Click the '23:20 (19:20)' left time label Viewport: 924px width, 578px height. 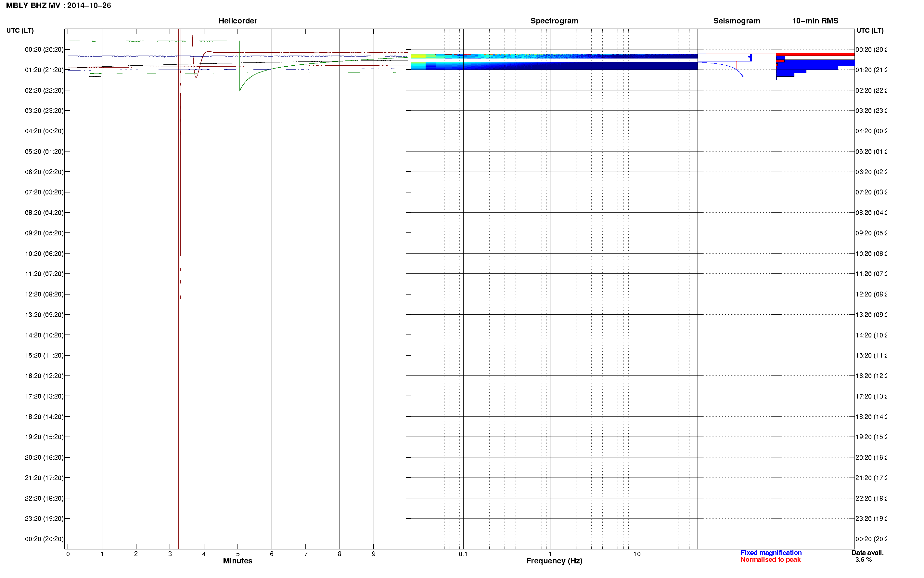(44, 519)
